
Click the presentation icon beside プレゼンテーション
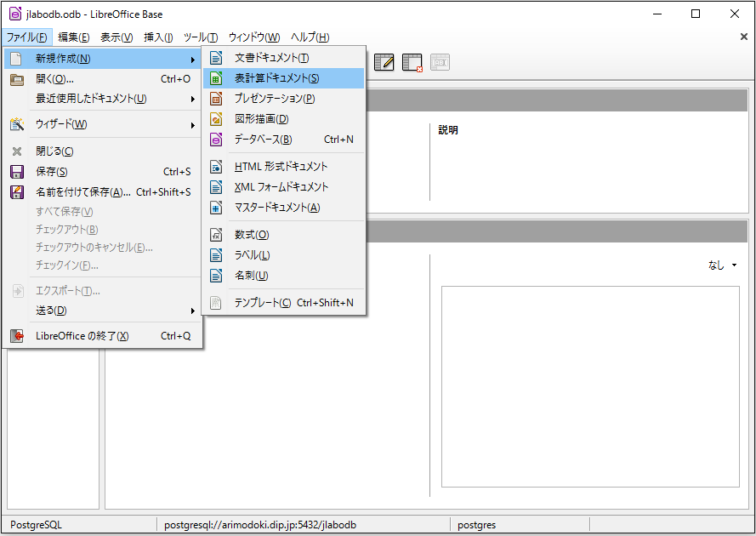pos(216,99)
